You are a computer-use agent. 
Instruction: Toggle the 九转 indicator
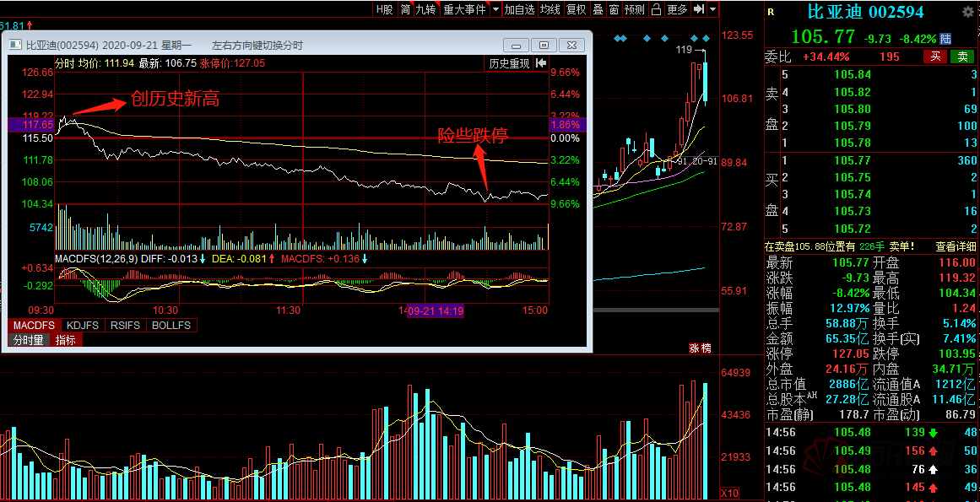(426, 9)
